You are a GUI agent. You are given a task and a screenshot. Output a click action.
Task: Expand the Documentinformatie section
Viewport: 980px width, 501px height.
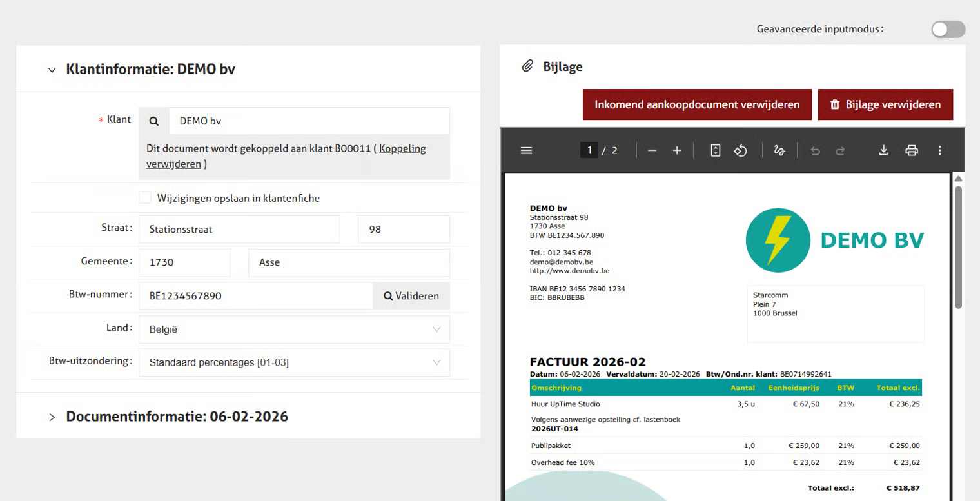[x=52, y=417]
